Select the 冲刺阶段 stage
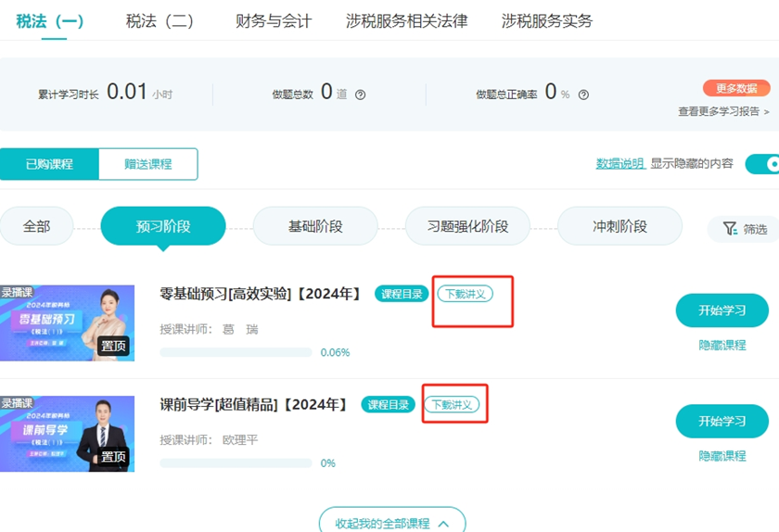The image size is (779, 532). (x=619, y=226)
